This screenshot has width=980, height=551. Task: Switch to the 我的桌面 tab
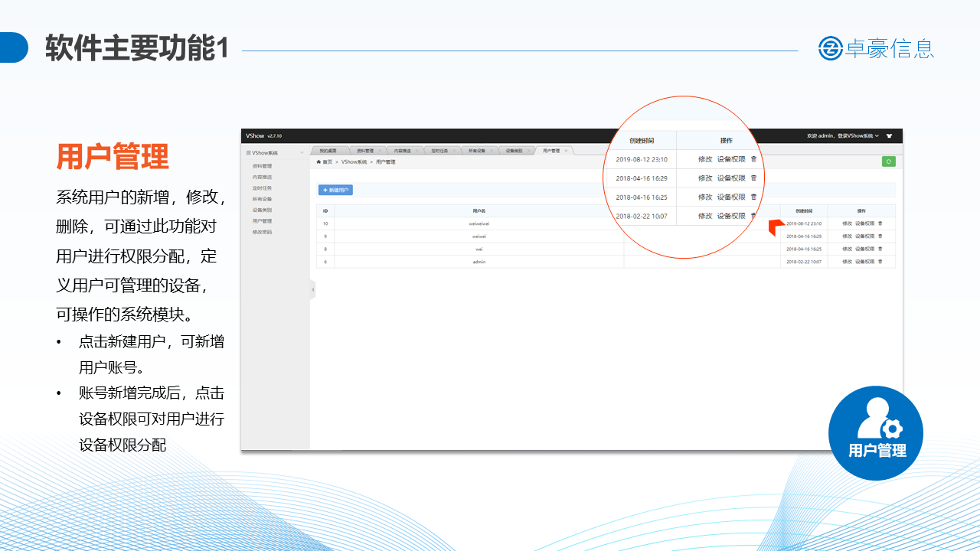pyautogui.click(x=328, y=151)
